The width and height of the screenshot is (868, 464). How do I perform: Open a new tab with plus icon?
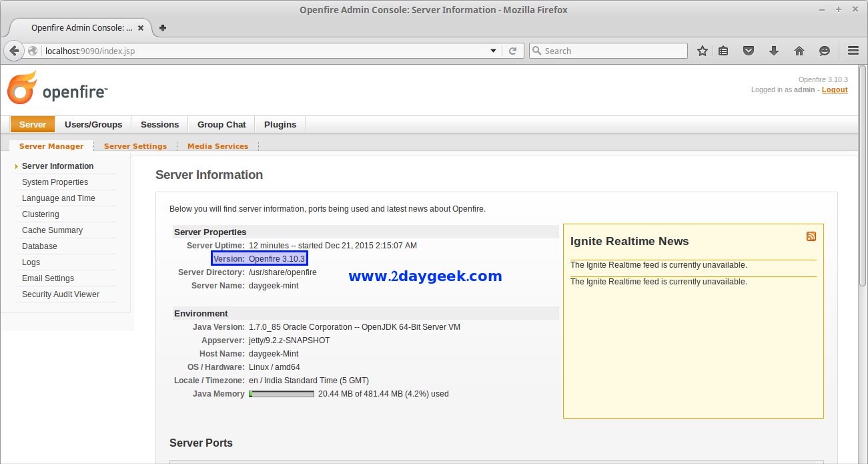[x=163, y=28]
